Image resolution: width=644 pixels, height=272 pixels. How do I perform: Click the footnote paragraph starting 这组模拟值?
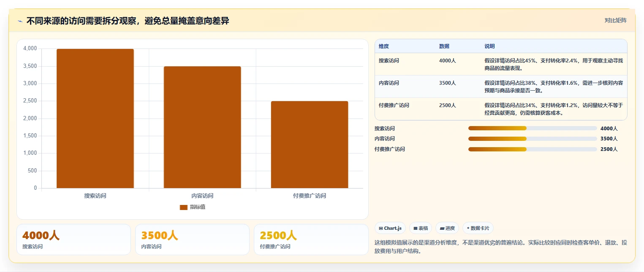click(501, 247)
